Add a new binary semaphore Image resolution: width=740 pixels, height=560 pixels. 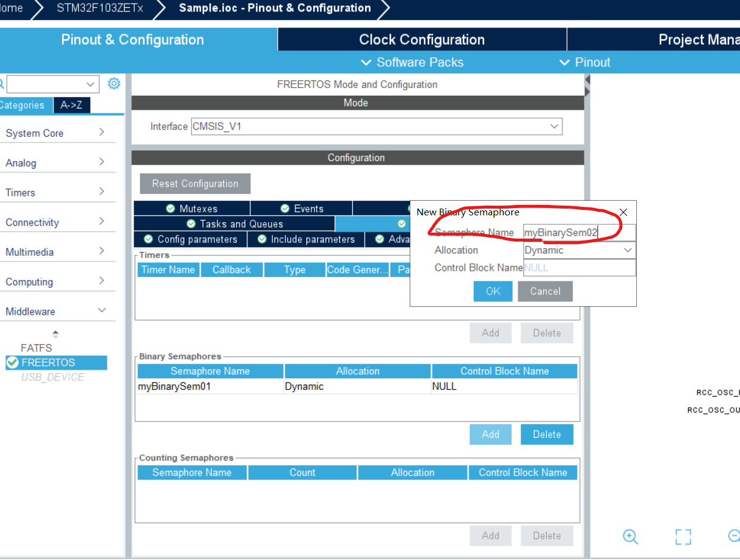tap(490, 434)
